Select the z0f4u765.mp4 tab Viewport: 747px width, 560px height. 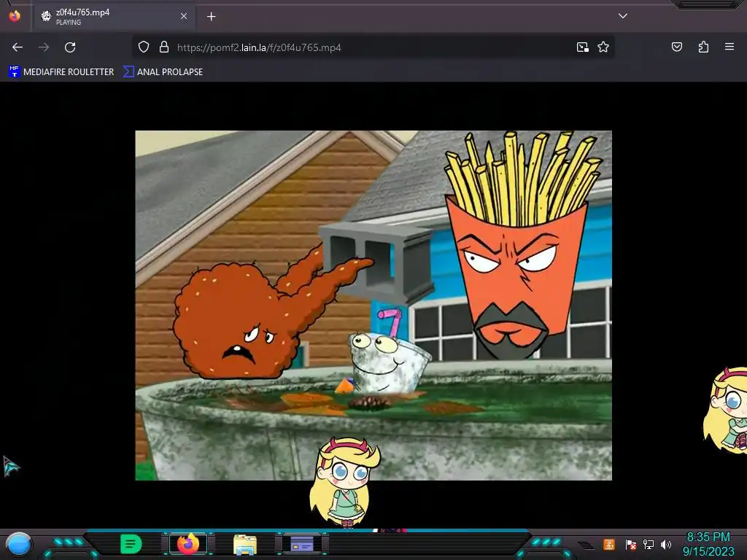point(113,17)
